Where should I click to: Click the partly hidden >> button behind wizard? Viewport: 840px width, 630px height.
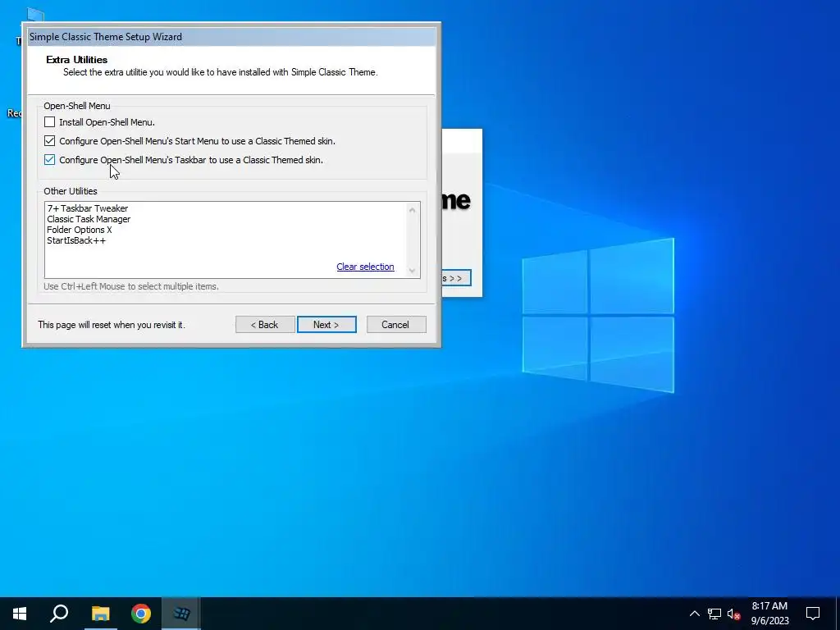pyautogui.click(x=456, y=278)
